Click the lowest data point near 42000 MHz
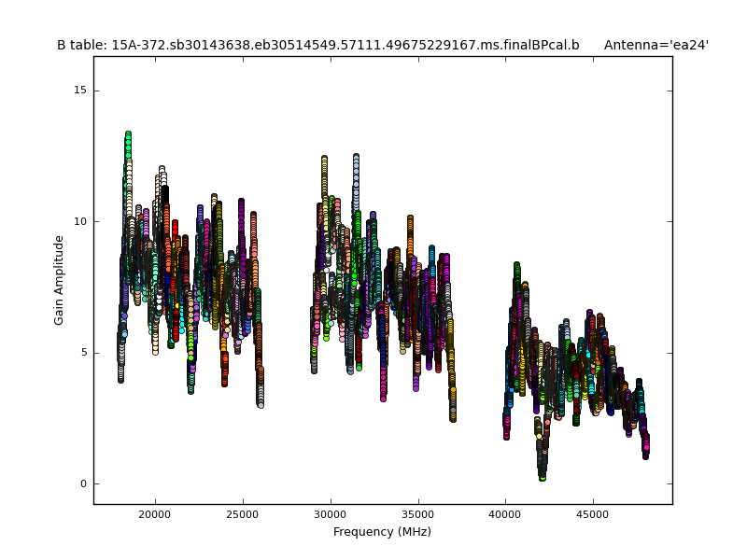This screenshot has height=560, width=747. [542, 476]
